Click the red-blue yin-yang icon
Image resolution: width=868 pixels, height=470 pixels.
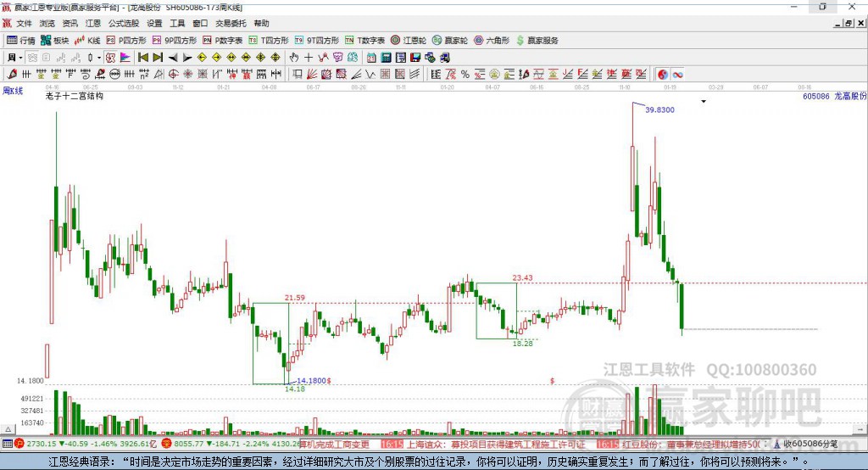[663, 75]
